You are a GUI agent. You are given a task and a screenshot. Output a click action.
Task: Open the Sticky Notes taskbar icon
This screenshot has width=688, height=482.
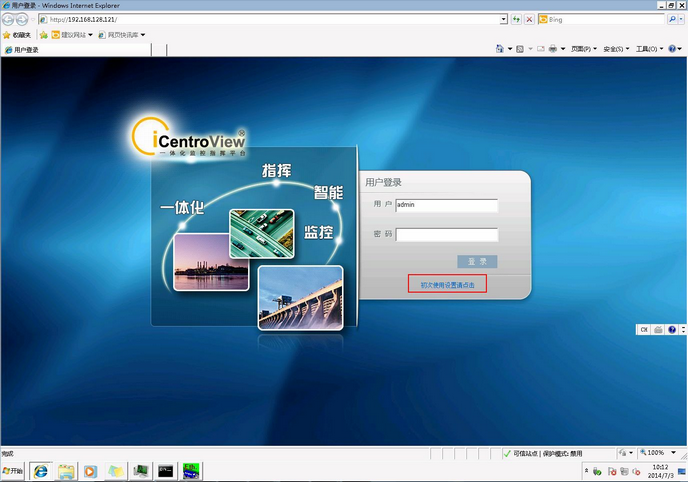pos(116,471)
